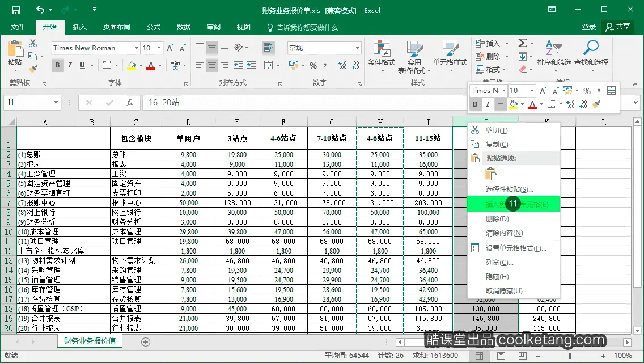Screen dimensions: 644x363
Task: Choose Copy from context menu
Action: click(x=514, y=144)
